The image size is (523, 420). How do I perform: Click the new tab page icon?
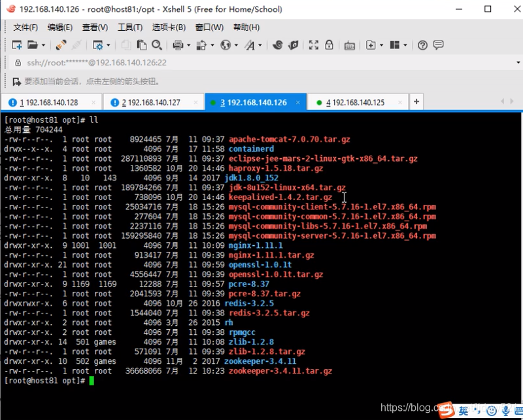[371, 44]
